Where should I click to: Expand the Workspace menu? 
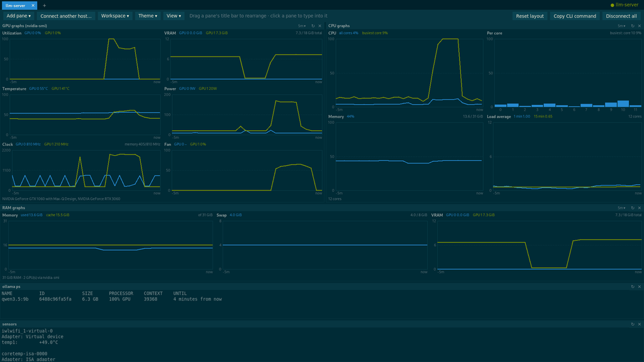point(115,16)
